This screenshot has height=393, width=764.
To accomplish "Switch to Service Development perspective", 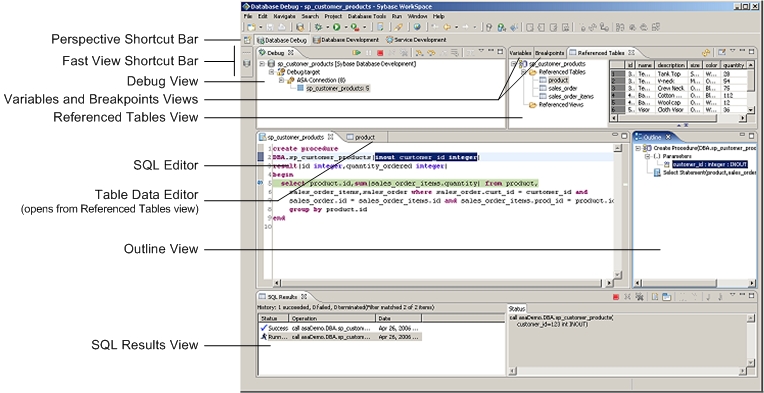I will point(416,40).
